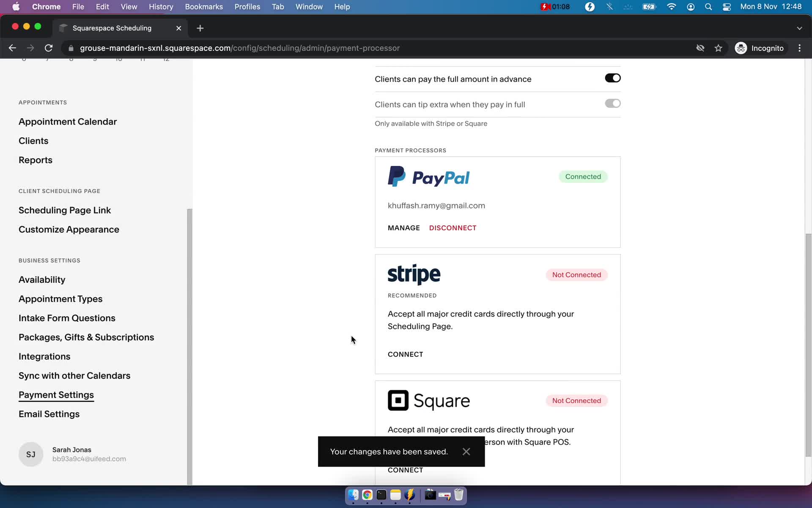
Task: Open Customize Appearance scheduling page
Action: 69,229
